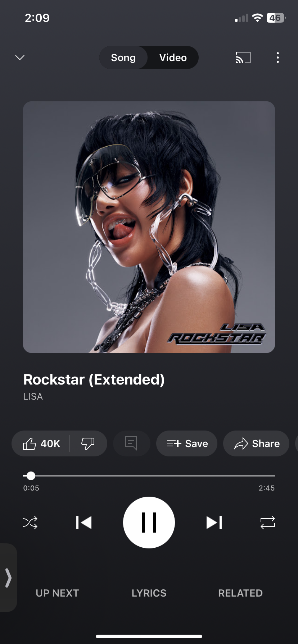Click the song progress bar
This screenshot has width=298, height=644.
(x=149, y=476)
